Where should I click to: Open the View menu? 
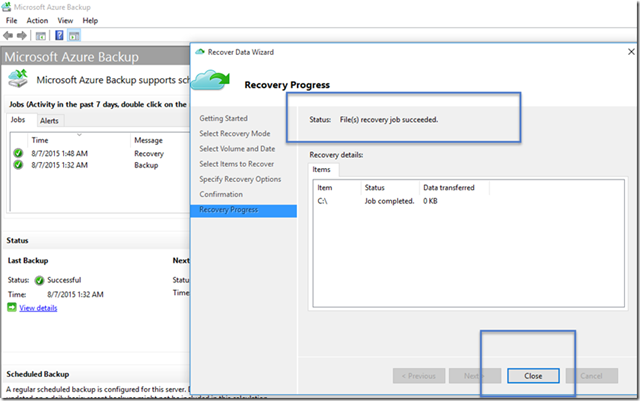[x=65, y=20]
